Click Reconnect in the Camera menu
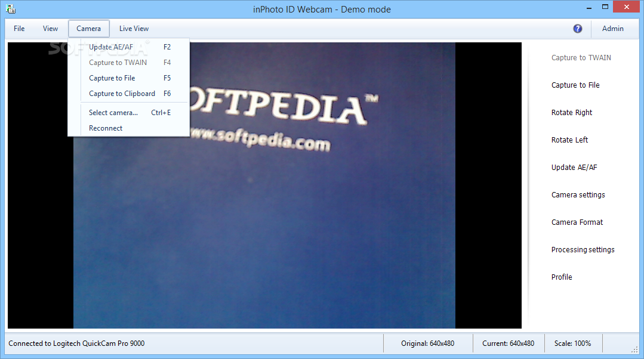Screen dimensions: 644x359 [x=130, y=128]
